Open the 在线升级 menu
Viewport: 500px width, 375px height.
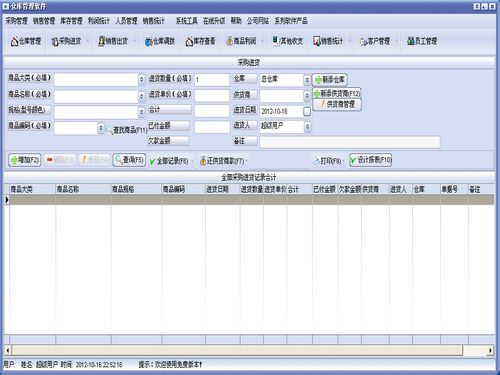coord(214,21)
